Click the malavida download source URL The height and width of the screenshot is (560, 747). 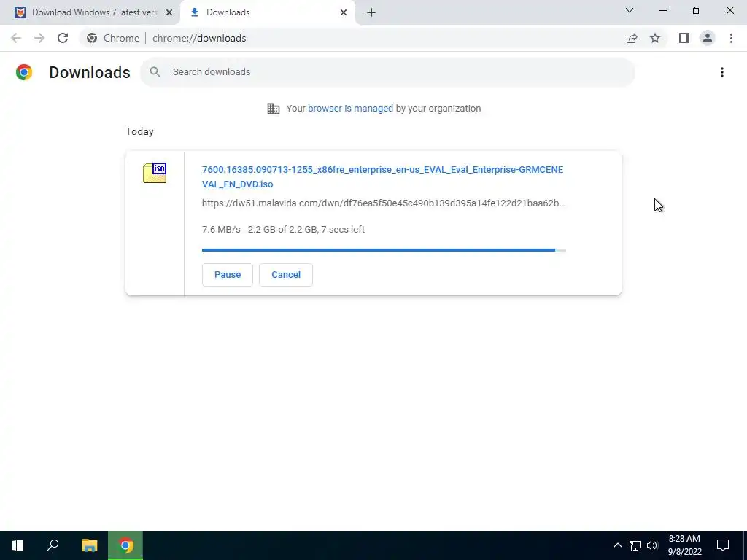384,203
